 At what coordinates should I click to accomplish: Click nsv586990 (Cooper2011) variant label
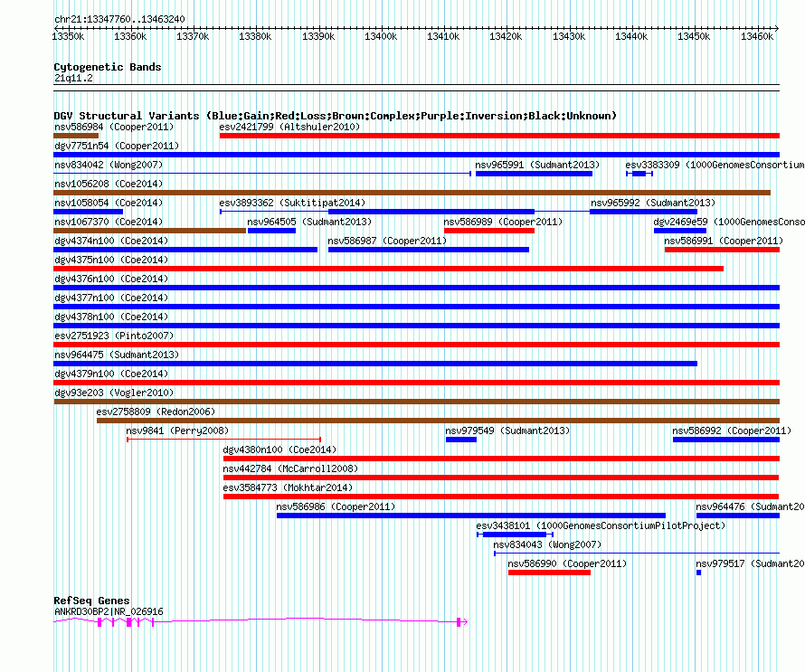(567, 563)
